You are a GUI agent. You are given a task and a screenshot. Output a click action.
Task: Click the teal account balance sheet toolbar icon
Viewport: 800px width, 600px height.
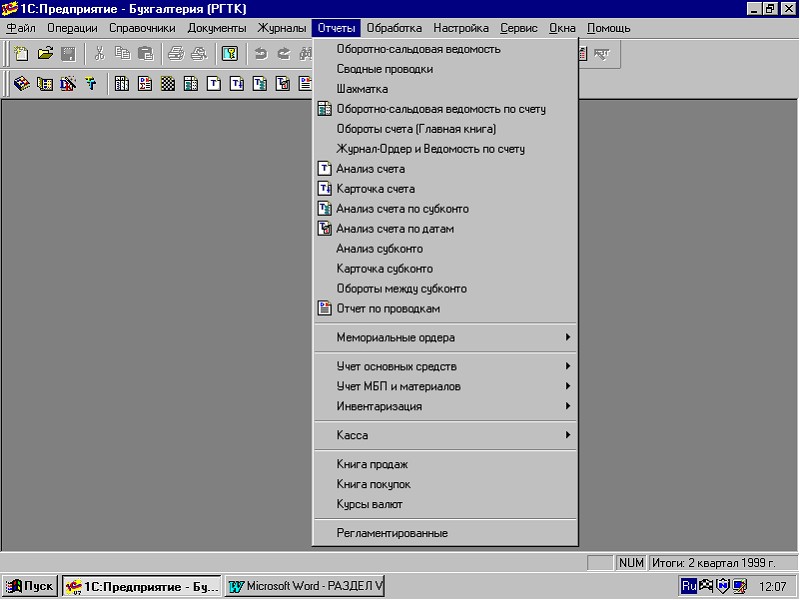[x=191, y=83]
